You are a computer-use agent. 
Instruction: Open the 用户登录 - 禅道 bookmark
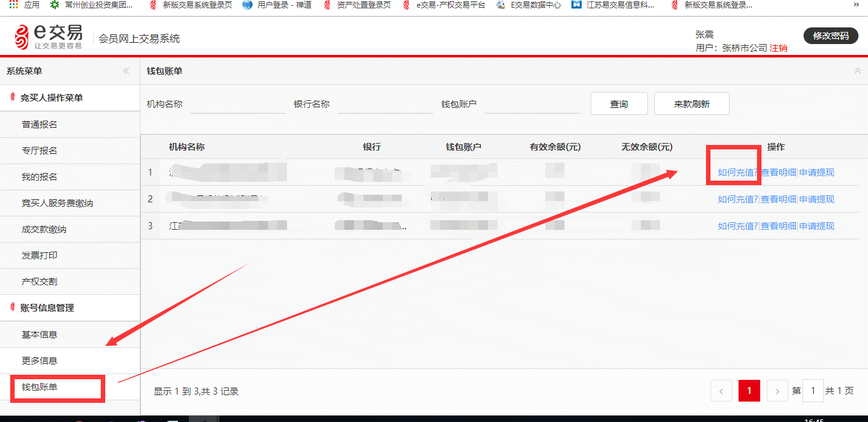[277, 4]
